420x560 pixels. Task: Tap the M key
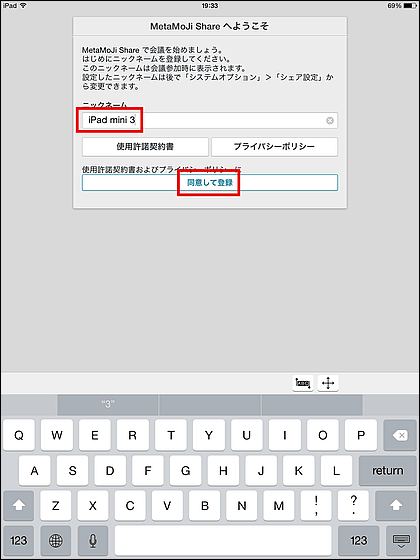279,505
